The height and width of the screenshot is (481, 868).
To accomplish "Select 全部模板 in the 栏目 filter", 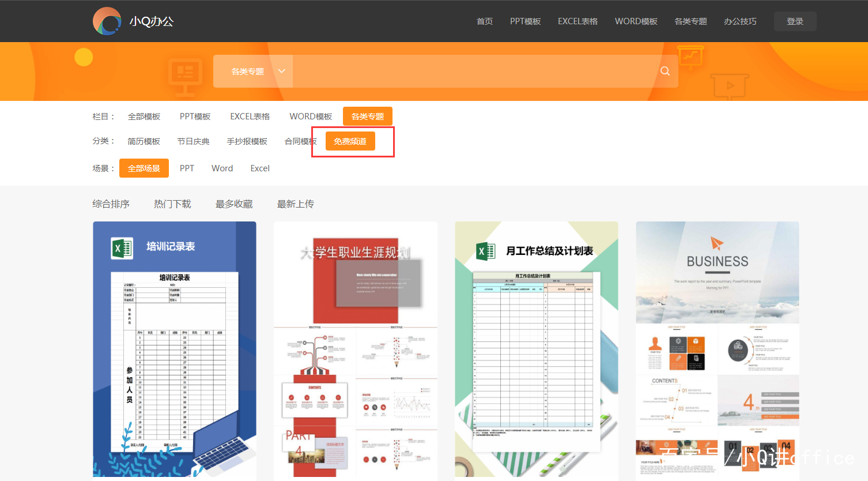I will coord(144,117).
